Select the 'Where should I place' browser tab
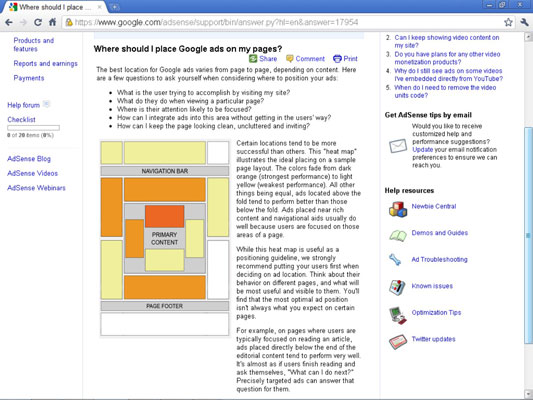This screenshot has height=400, width=533. (x=55, y=7)
